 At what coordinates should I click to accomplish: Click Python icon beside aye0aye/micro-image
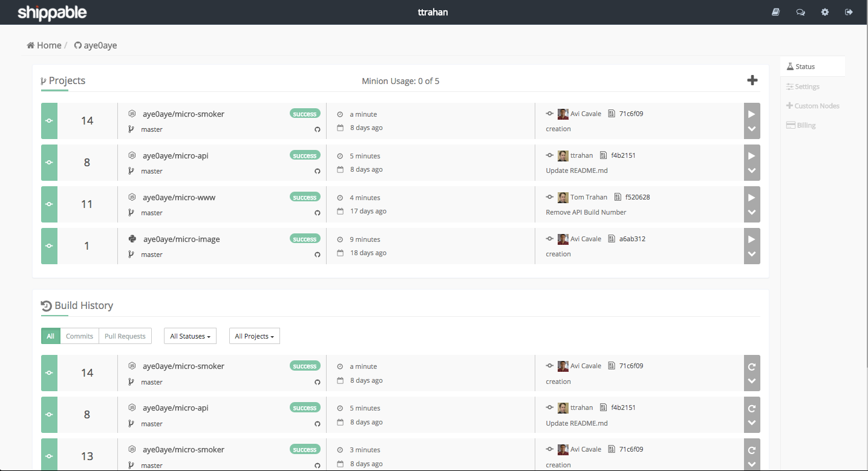click(x=132, y=239)
